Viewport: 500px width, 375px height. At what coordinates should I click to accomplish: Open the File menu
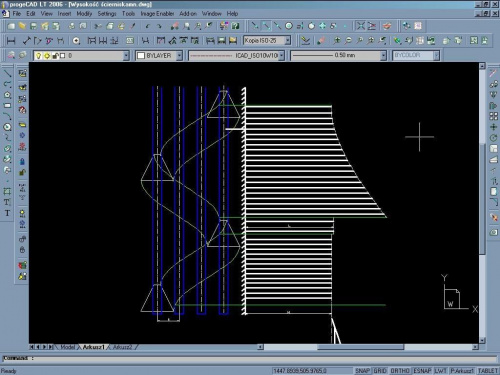click(x=17, y=14)
